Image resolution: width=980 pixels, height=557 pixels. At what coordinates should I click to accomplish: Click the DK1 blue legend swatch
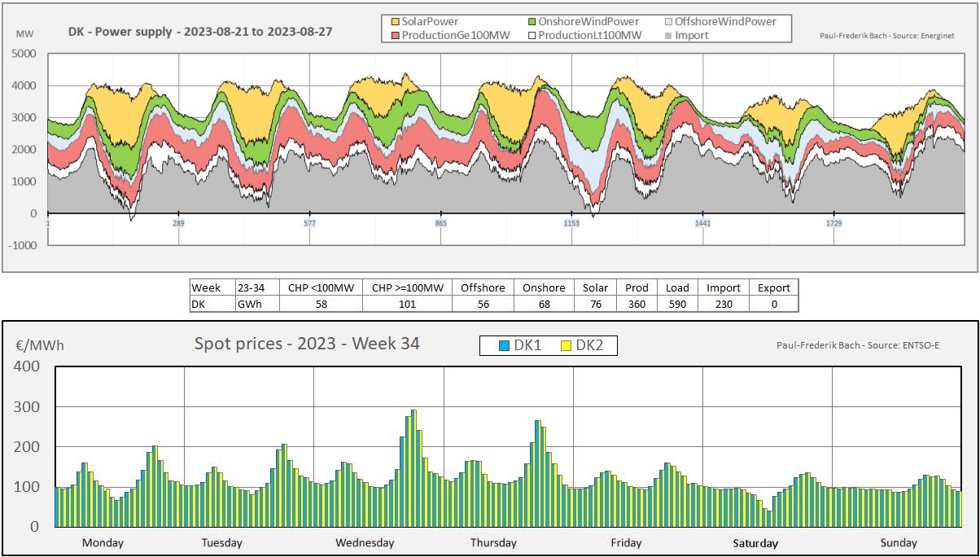(x=505, y=346)
